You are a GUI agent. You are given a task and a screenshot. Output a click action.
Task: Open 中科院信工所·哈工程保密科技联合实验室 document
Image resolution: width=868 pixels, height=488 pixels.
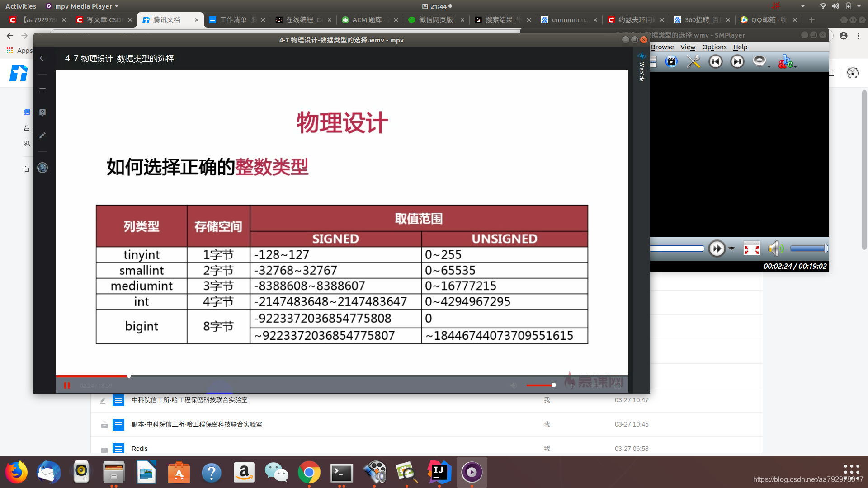click(x=189, y=400)
